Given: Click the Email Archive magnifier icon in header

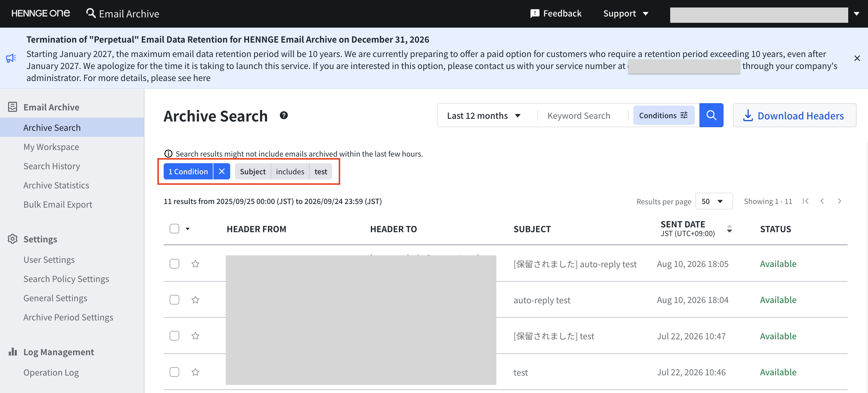Looking at the screenshot, I should (91, 13).
